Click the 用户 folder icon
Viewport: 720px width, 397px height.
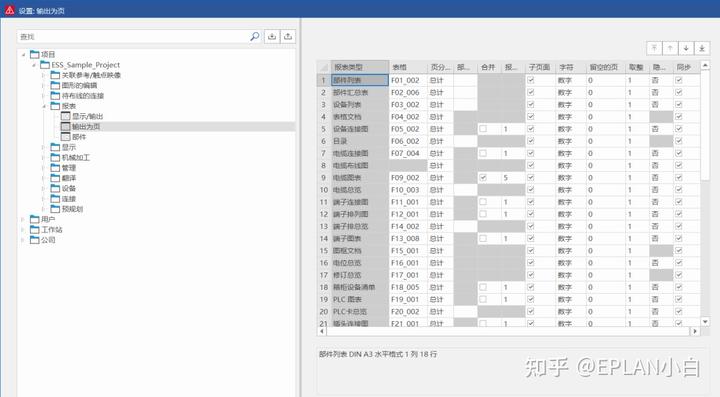[34, 219]
